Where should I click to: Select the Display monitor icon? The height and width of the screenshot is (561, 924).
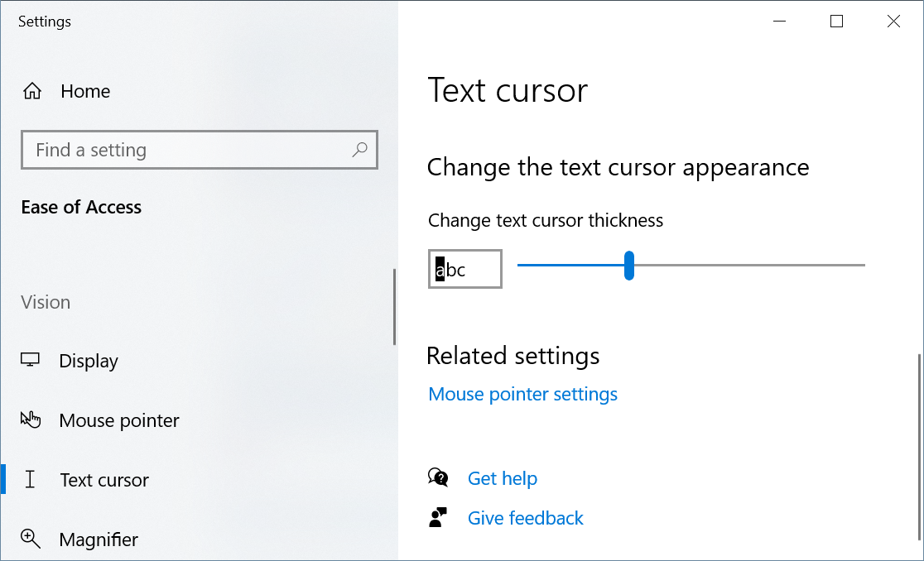31,361
